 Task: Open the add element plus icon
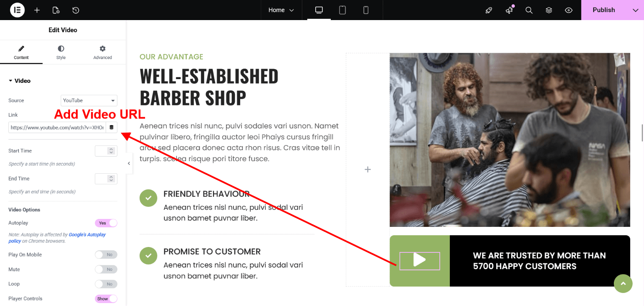pyautogui.click(x=37, y=10)
